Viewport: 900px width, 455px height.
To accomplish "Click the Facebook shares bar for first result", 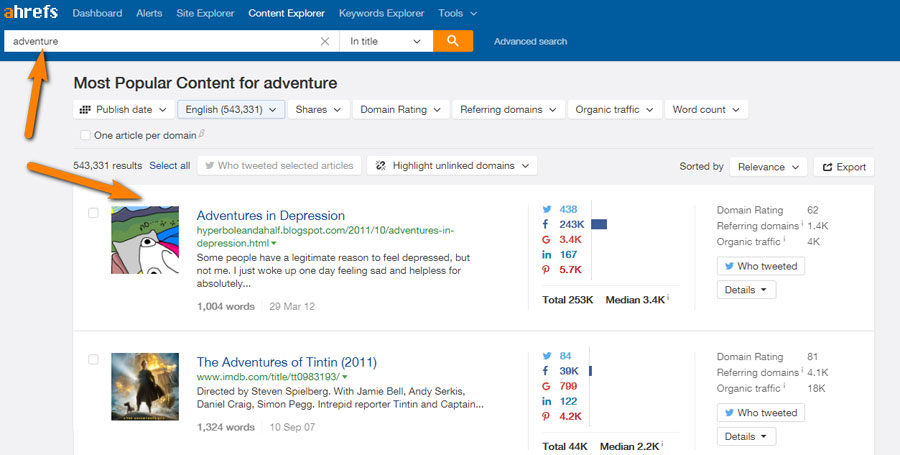I will pyautogui.click(x=599, y=224).
